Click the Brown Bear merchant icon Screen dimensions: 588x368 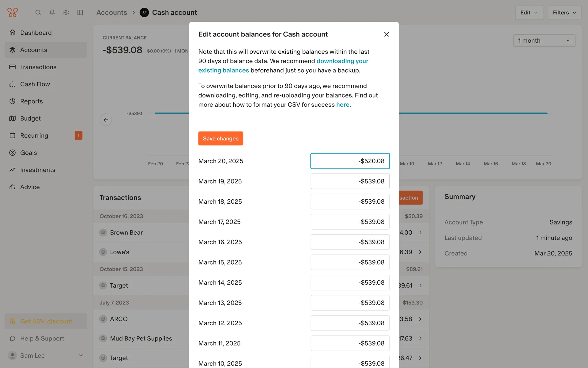[103, 232]
